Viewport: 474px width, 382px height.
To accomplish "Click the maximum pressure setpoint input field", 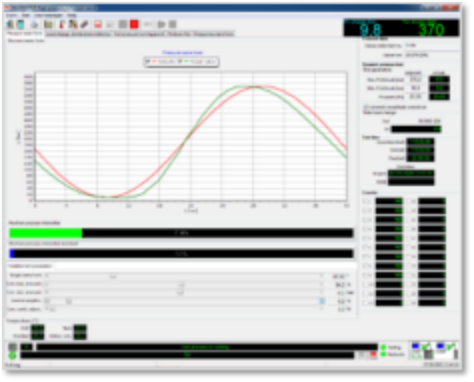I will [x=415, y=80].
